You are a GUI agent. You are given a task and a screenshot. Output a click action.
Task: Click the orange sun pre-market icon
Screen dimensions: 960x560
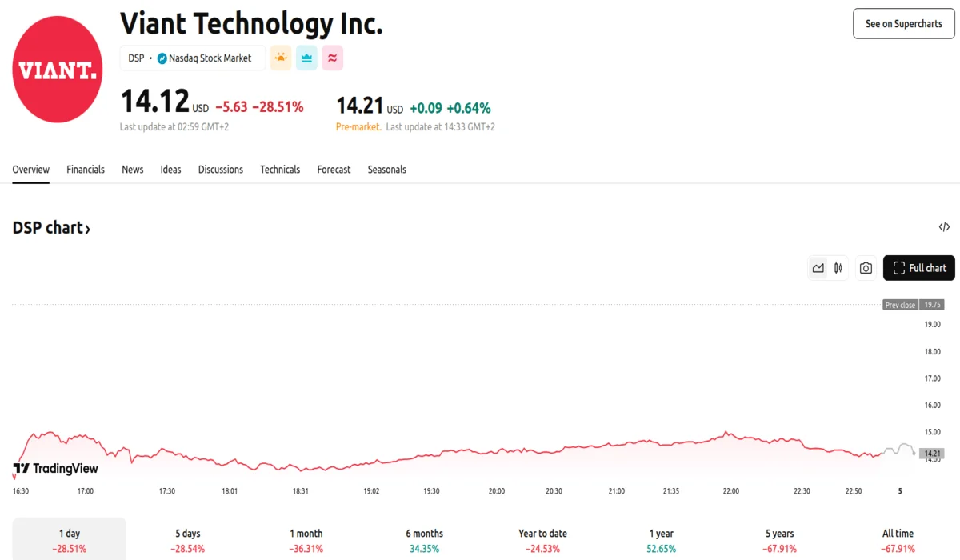281,58
